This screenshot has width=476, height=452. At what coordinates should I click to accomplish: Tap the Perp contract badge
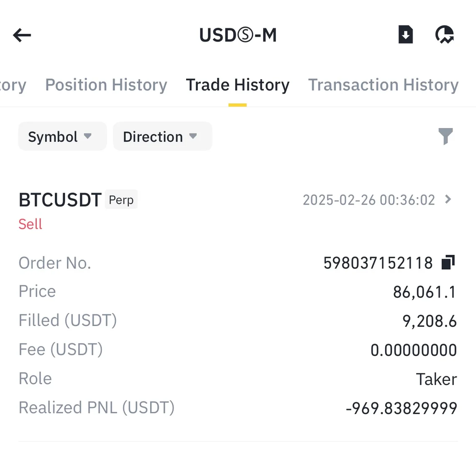click(x=121, y=200)
